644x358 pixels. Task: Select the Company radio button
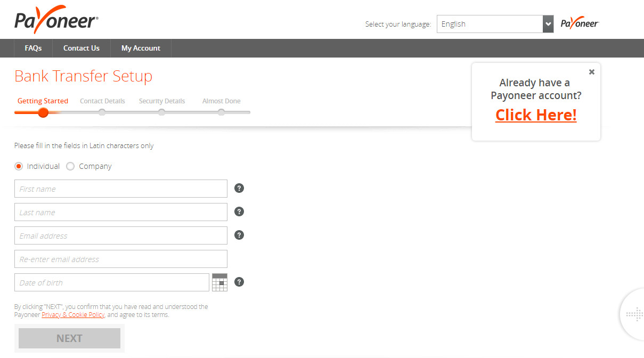[70, 166]
